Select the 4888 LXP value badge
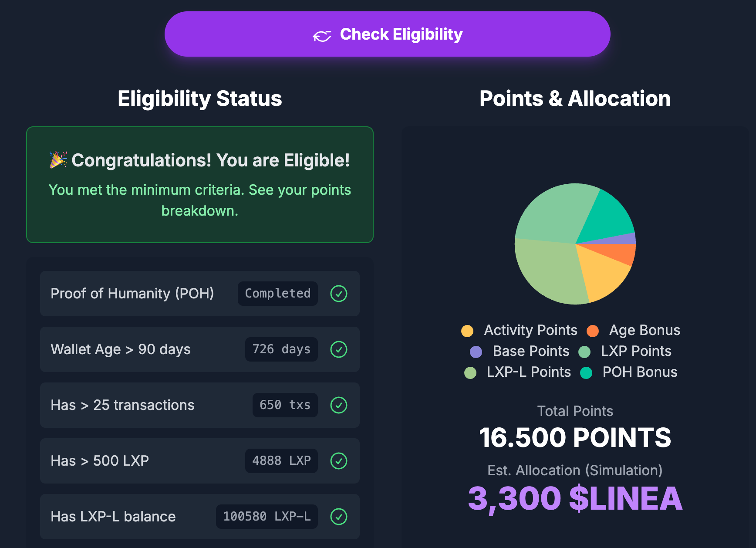Image resolution: width=756 pixels, height=548 pixels. (x=281, y=461)
